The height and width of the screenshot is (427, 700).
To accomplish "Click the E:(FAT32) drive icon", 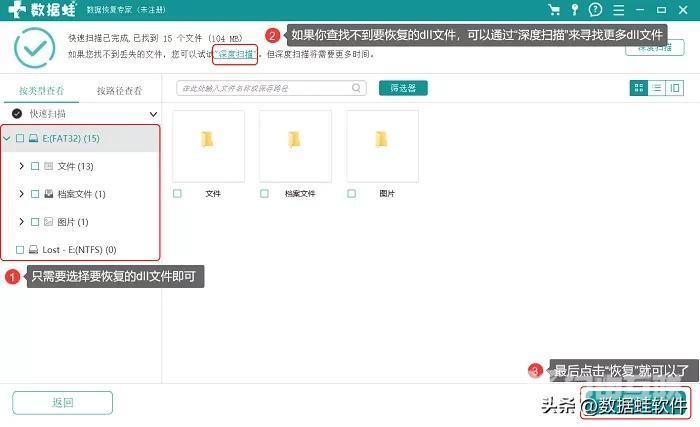I will coord(33,138).
